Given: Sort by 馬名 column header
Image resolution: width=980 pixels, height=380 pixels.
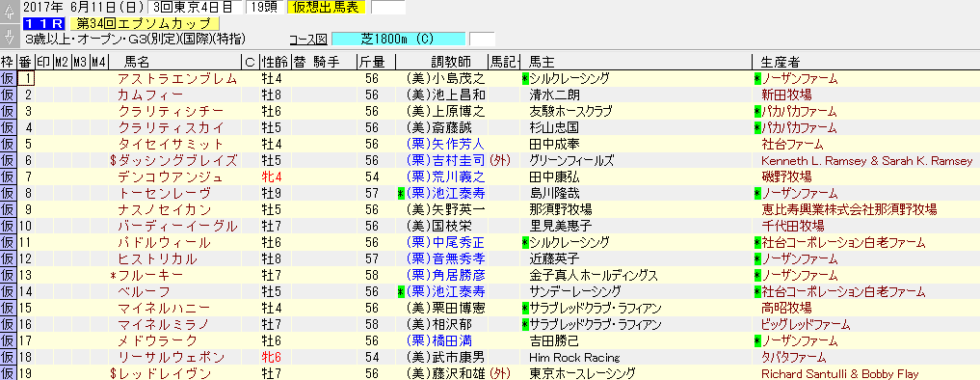Looking at the screenshot, I should coord(136,62).
